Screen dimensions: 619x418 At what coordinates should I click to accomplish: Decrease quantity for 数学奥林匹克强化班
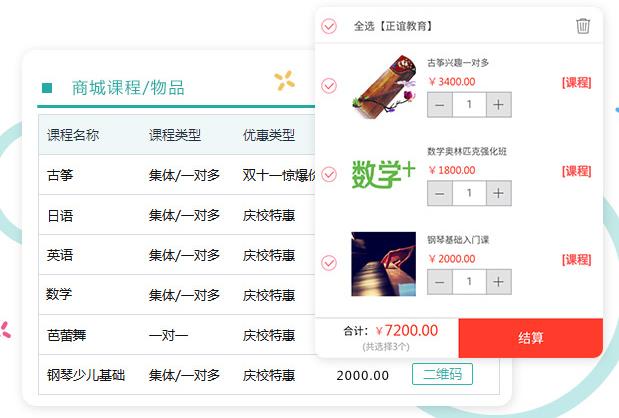[x=440, y=193]
